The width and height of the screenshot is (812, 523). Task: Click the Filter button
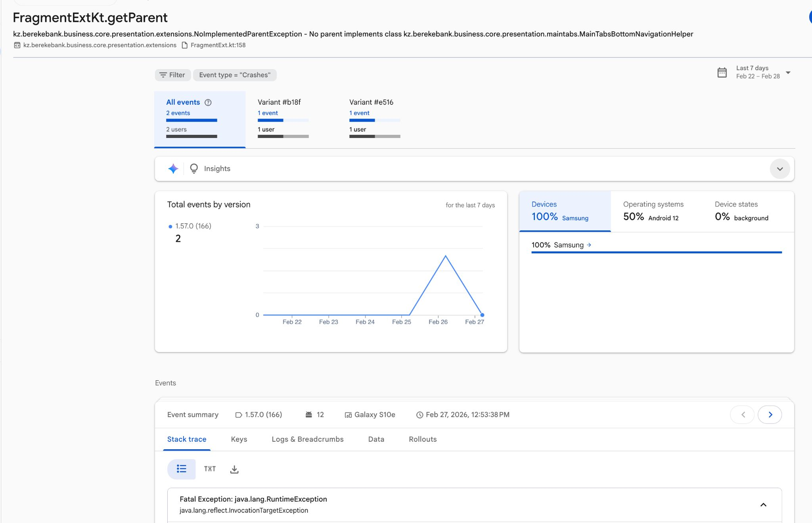pyautogui.click(x=172, y=75)
